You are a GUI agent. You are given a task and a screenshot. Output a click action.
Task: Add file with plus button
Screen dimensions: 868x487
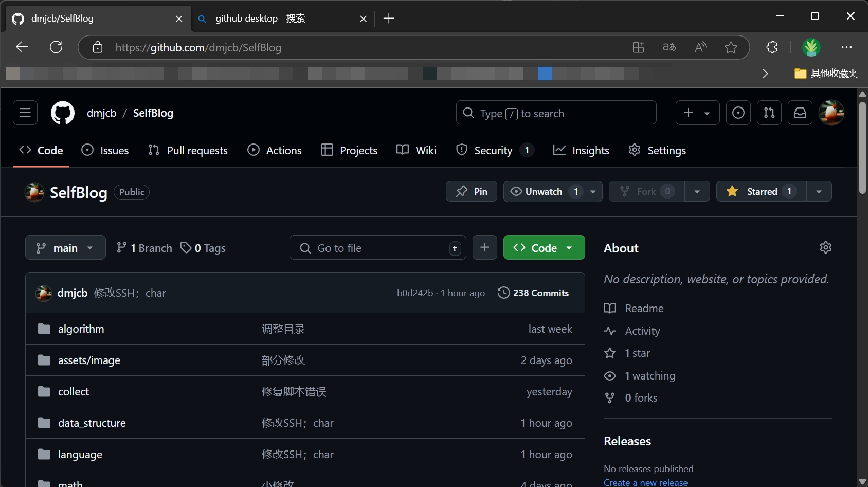(484, 247)
